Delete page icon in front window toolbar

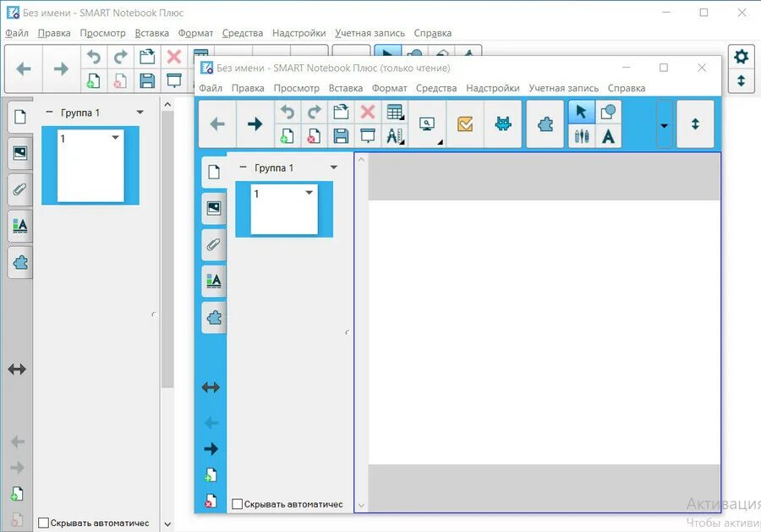point(314,136)
